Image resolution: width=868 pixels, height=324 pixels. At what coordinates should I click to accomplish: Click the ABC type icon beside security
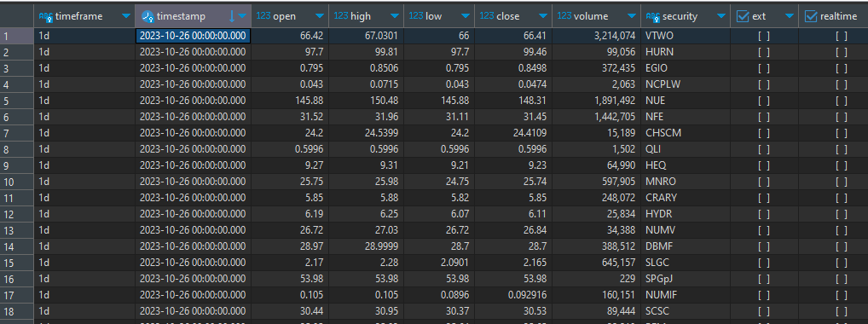pos(653,16)
